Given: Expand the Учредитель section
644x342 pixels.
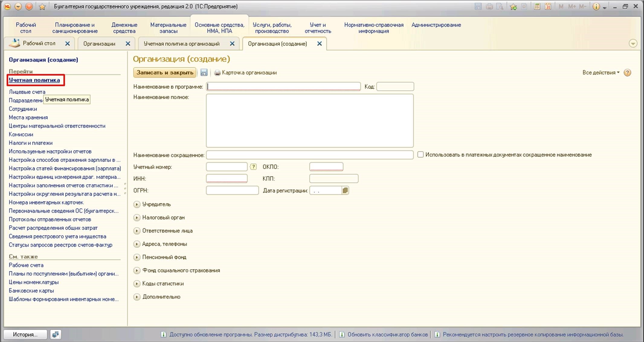Looking at the screenshot, I should click(137, 204).
